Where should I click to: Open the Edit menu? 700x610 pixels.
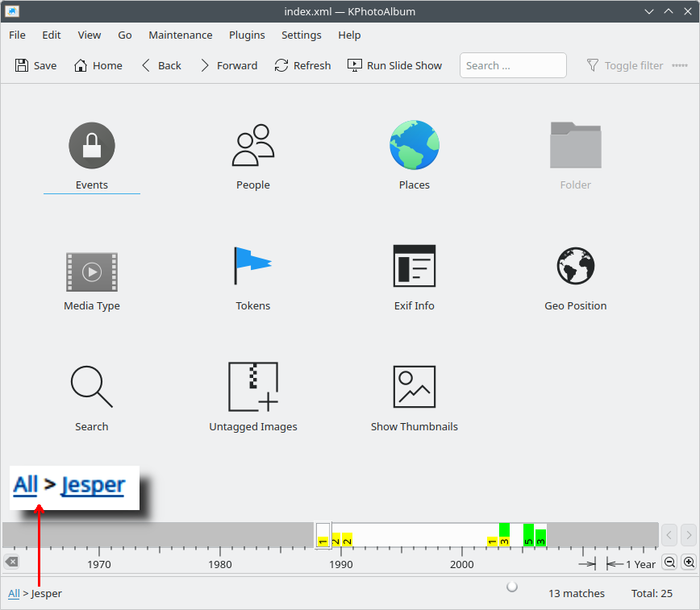(52, 35)
